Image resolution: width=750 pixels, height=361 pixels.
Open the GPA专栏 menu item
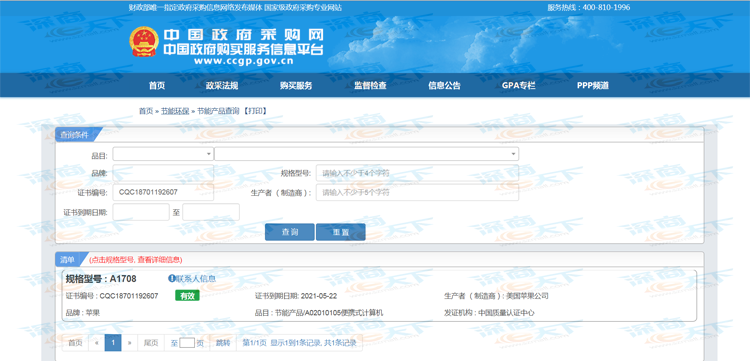tap(518, 86)
